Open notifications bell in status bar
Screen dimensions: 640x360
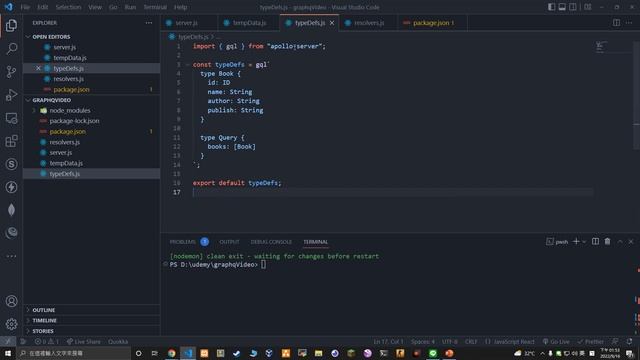[629, 341]
